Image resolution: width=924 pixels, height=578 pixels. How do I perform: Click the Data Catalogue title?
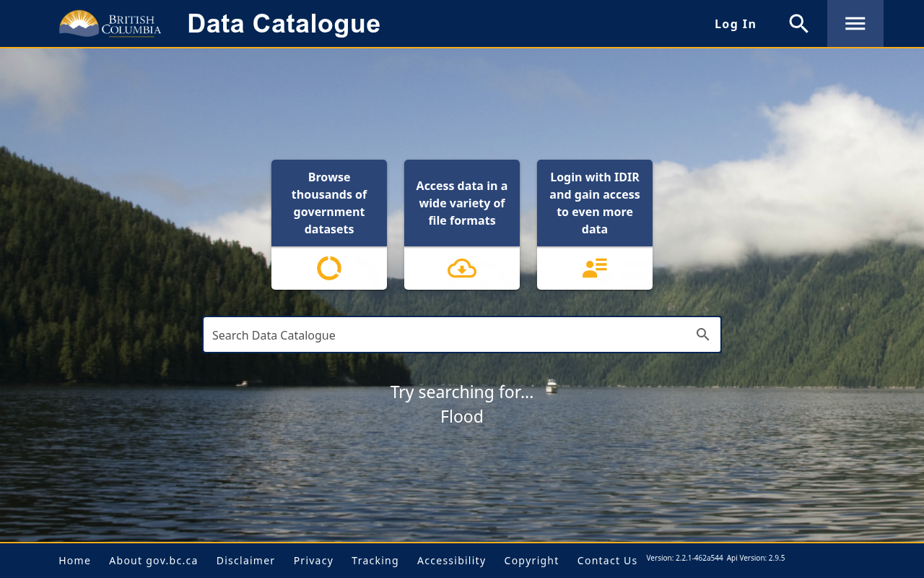284,24
